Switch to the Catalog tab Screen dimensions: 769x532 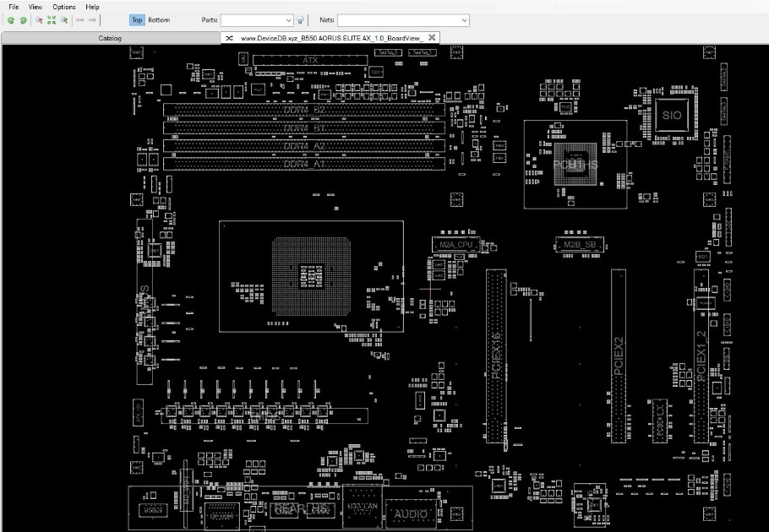(x=110, y=38)
